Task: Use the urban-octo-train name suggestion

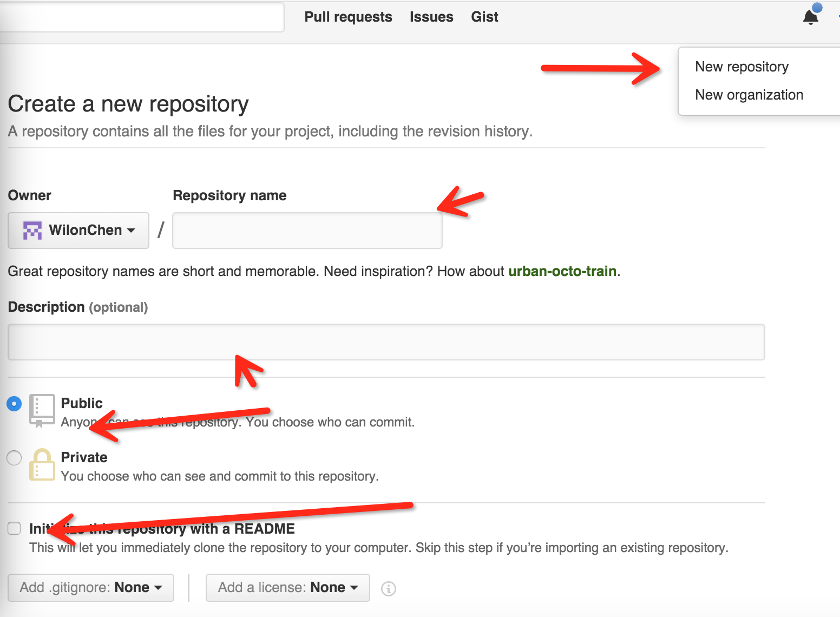Action: coord(562,271)
